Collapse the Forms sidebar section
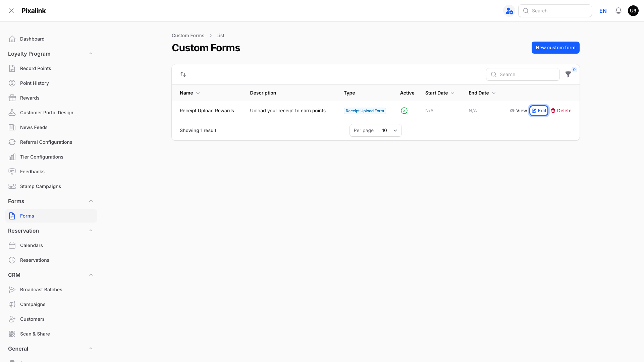The image size is (644, 362). coord(91,201)
